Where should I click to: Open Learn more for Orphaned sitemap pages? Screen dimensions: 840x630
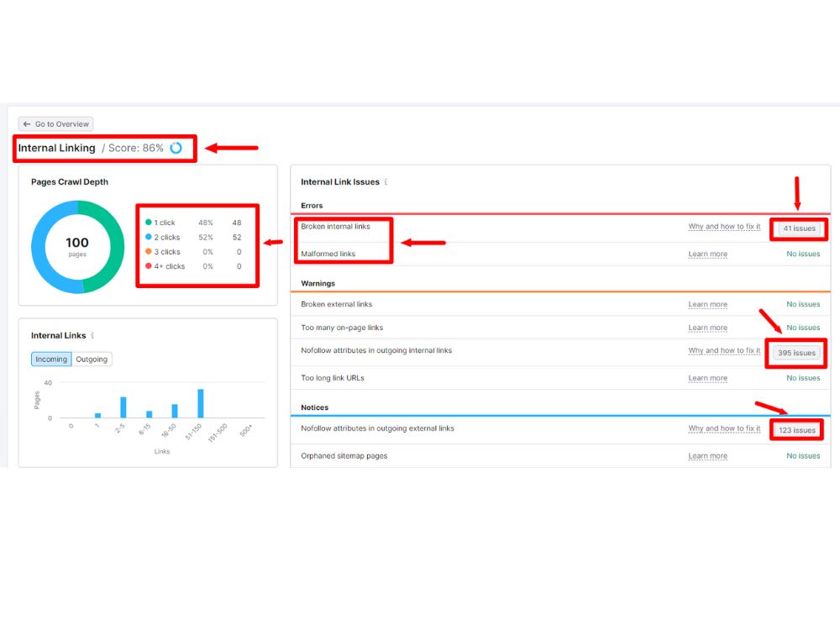707,456
